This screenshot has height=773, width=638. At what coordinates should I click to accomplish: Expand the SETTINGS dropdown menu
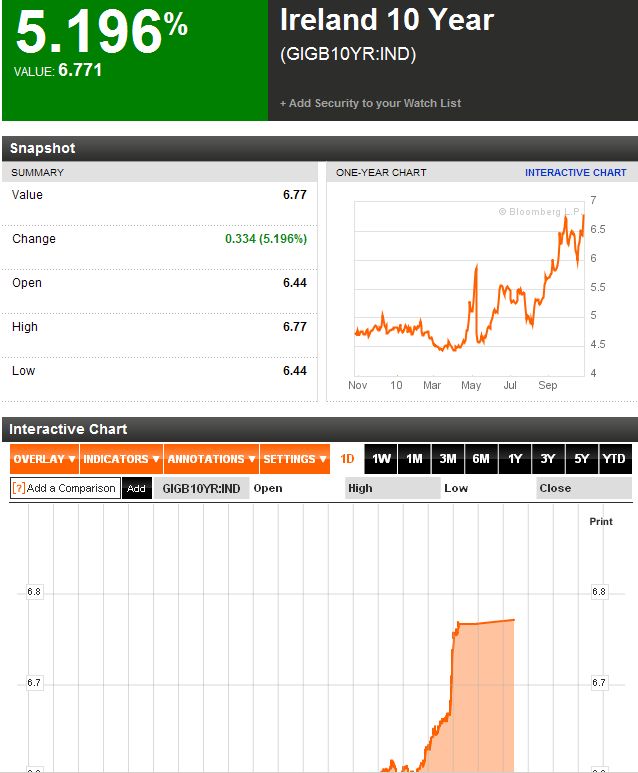[294, 459]
